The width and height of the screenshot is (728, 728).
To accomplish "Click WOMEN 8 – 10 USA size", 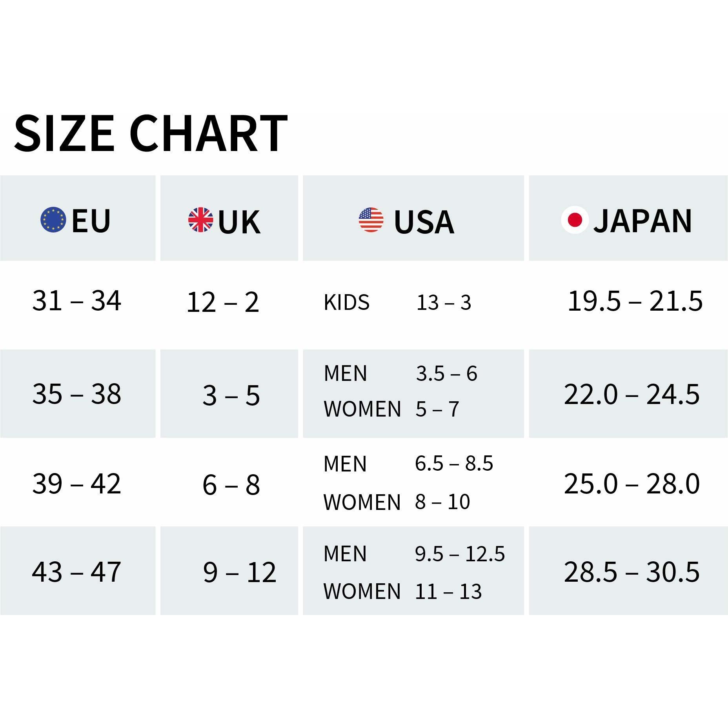I will click(x=397, y=502).
